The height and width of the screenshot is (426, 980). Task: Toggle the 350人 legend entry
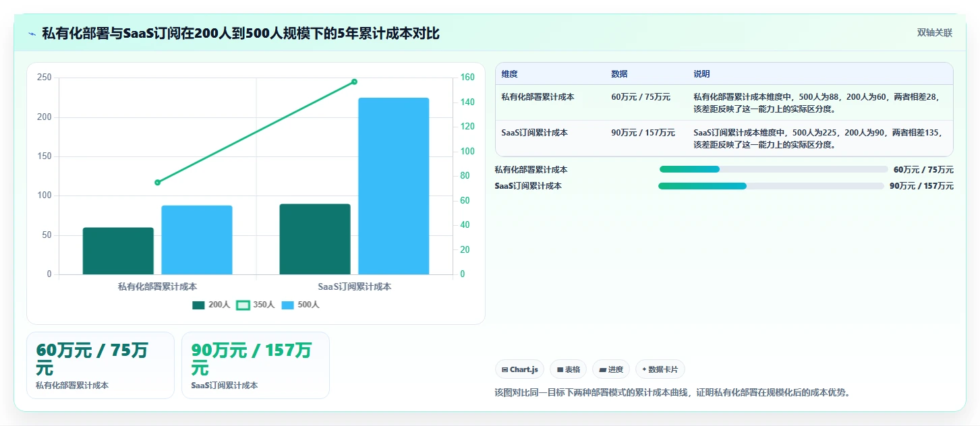tap(256, 305)
